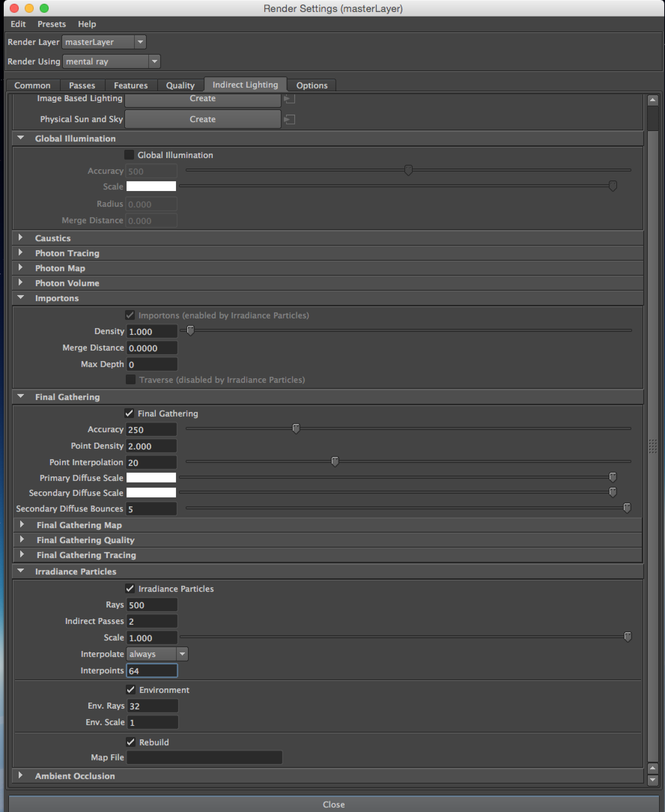Click the vertical scrollbar thumb

652,446
